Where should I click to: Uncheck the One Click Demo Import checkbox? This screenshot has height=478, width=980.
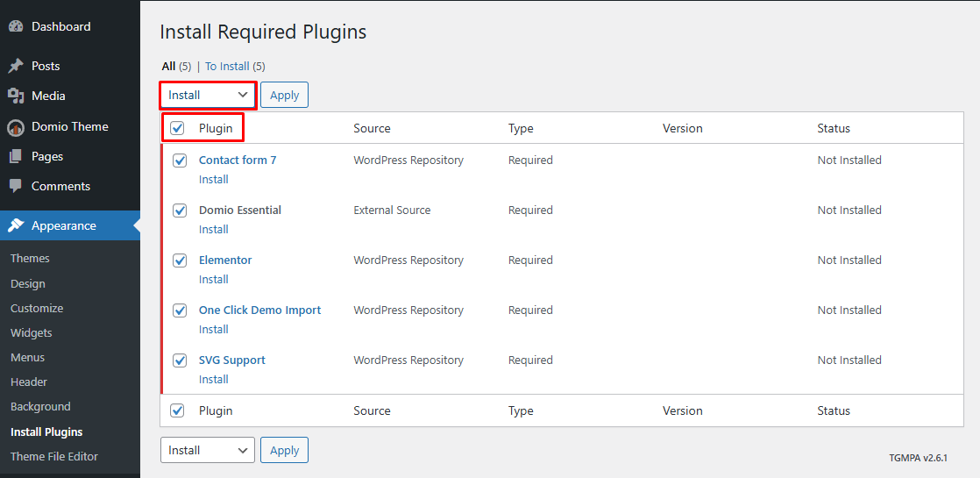click(x=180, y=310)
